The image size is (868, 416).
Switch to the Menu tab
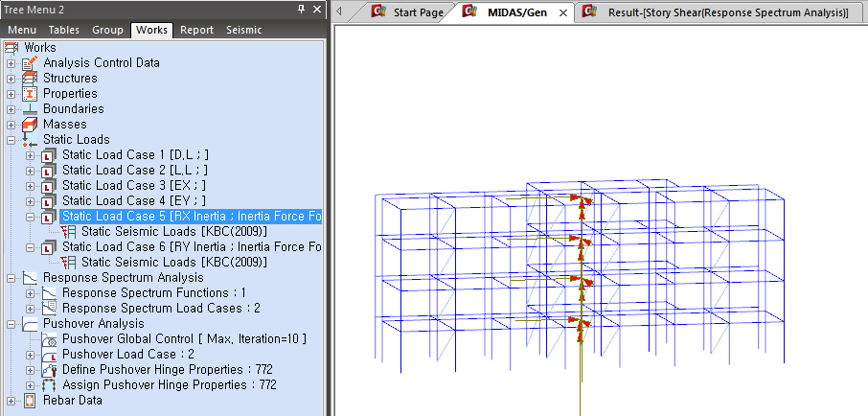[22, 30]
